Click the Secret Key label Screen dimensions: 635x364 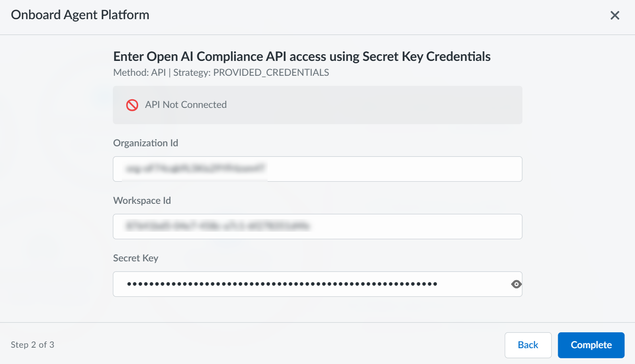(136, 258)
